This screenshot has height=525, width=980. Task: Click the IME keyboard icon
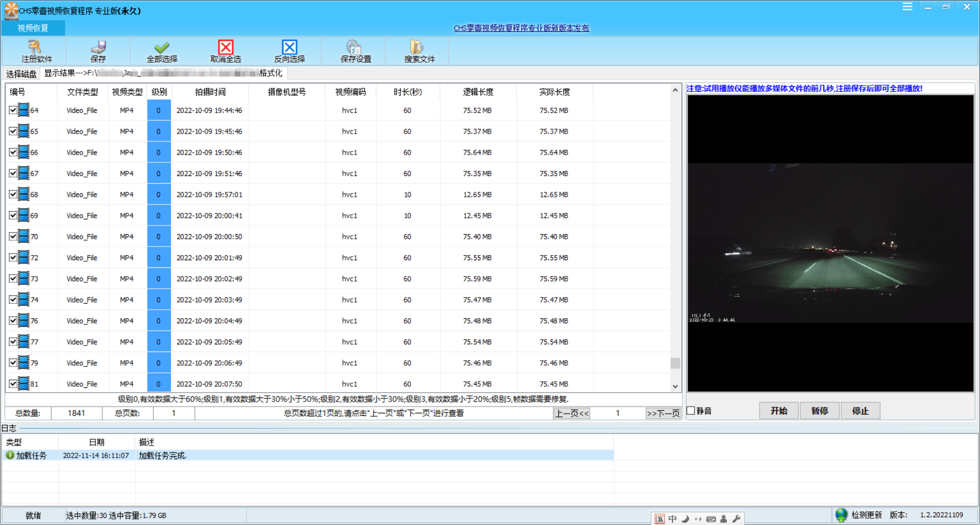[x=711, y=519]
